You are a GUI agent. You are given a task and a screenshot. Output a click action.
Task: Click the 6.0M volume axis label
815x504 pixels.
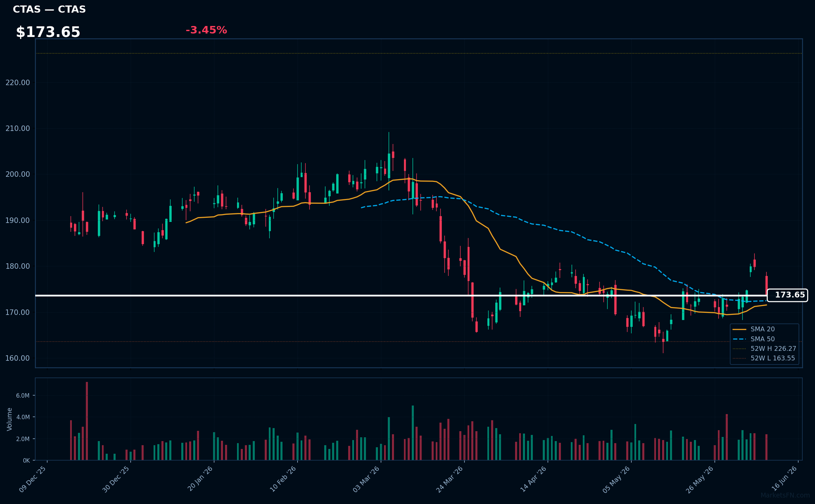[23, 396]
